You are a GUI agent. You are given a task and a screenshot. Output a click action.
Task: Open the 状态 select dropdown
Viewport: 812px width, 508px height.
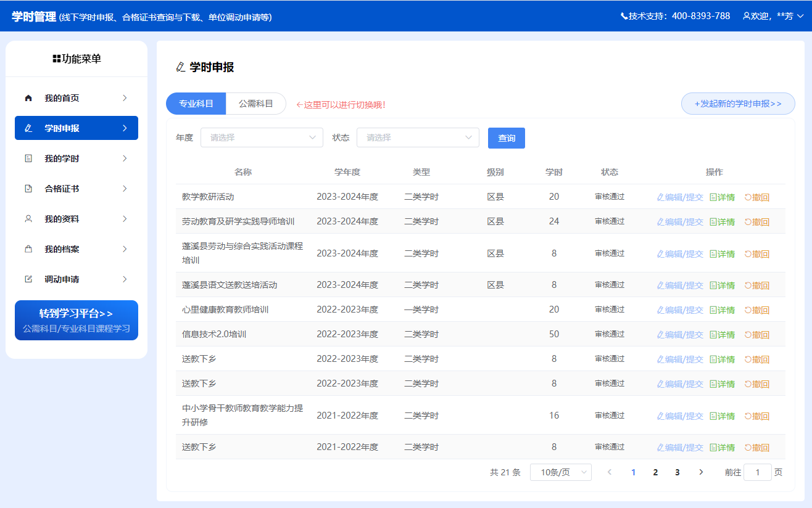418,137
